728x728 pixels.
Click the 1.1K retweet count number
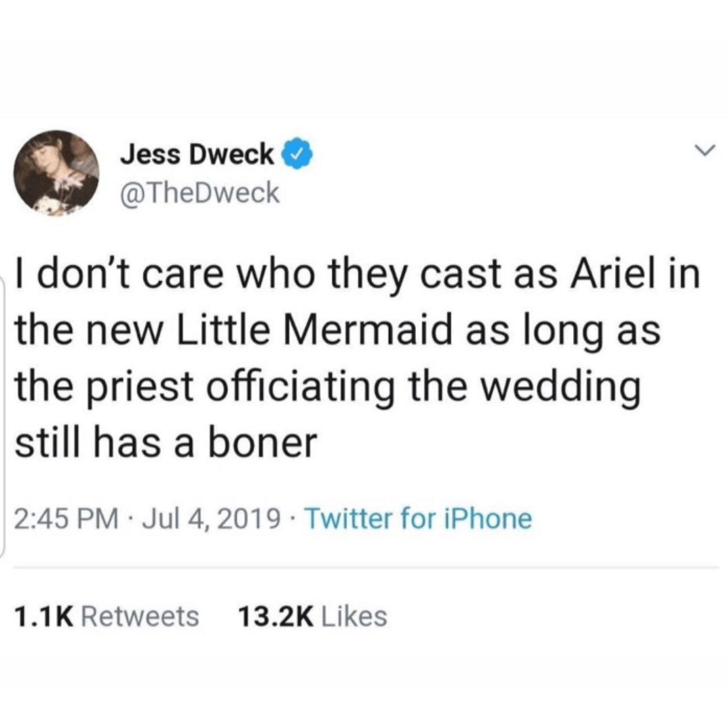pyautogui.click(x=44, y=617)
